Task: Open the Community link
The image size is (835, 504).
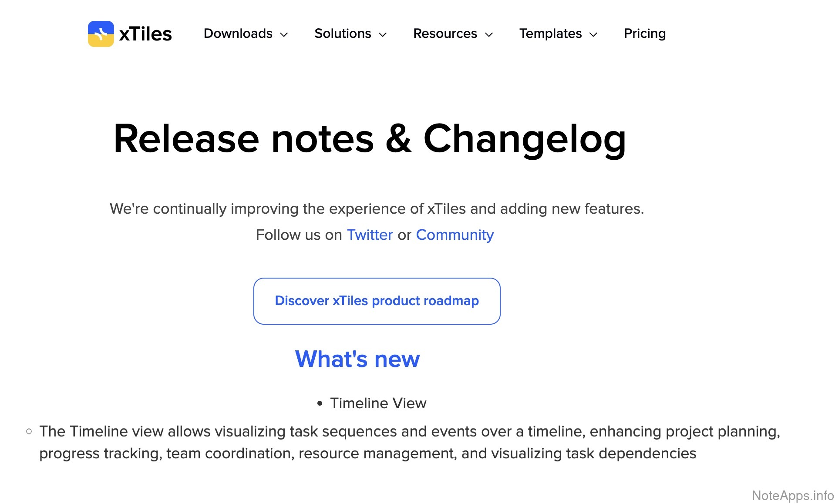Action: [455, 235]
